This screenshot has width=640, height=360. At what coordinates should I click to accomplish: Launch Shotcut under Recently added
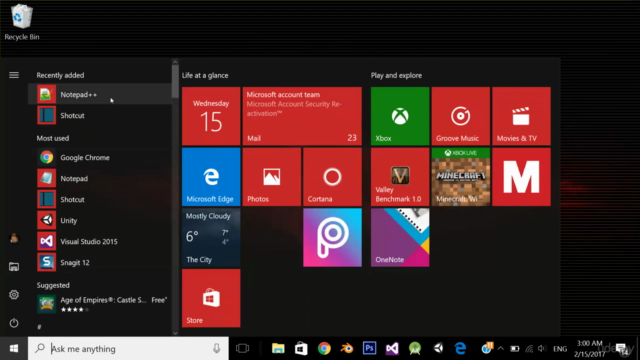click(100, 116)
